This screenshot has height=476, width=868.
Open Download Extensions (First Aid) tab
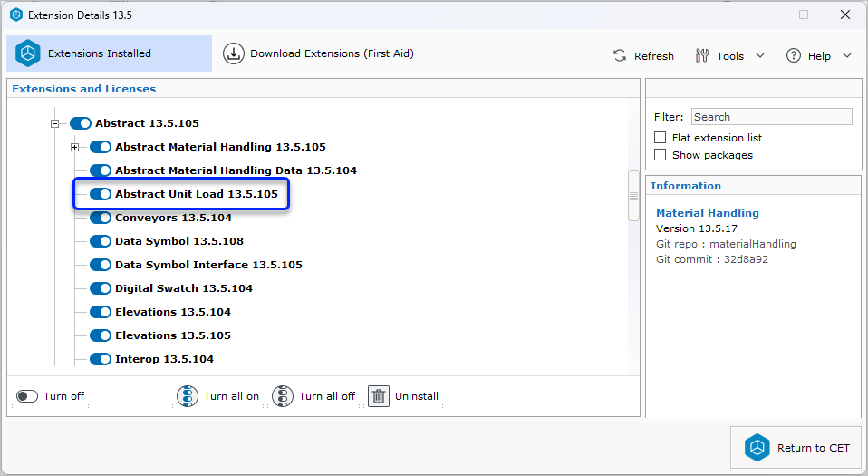click(x=318, y=53)
